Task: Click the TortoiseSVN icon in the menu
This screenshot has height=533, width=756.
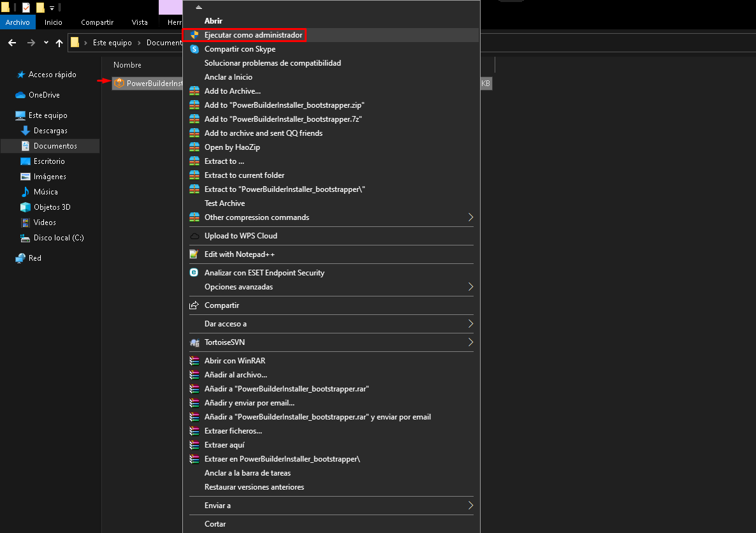Action: coord(194,342)
